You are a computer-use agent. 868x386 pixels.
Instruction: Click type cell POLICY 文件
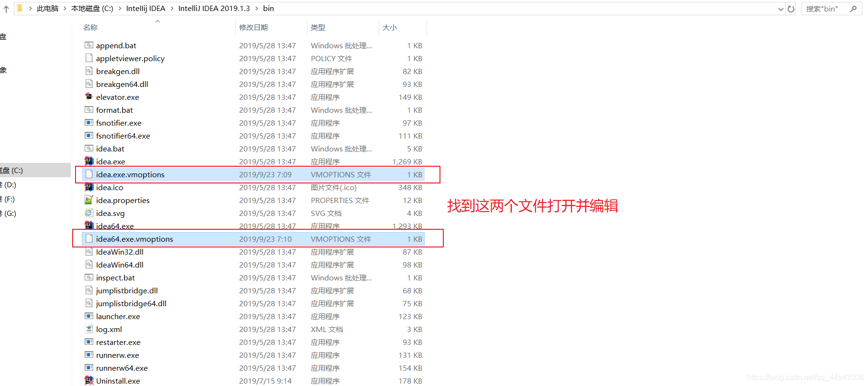[x=331, y=58]
